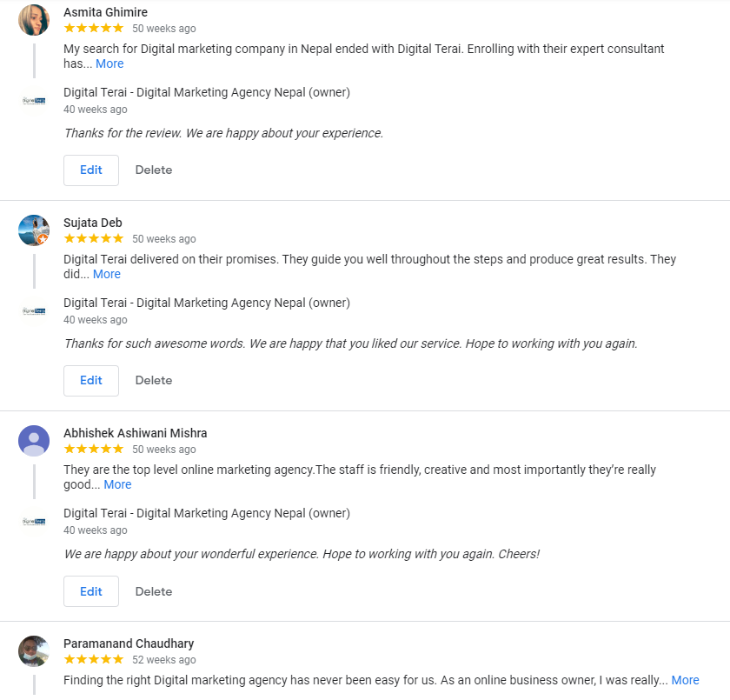Click the Digital Terai owner logo under Abhishek's review
This screenshot has width=730, height=700.
coord(33,519)
